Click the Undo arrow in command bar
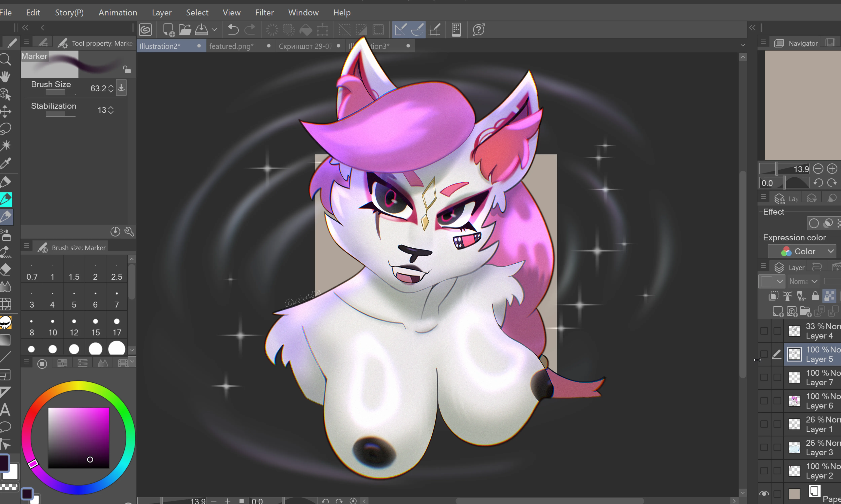841x504 pixels. pos(233,30)
